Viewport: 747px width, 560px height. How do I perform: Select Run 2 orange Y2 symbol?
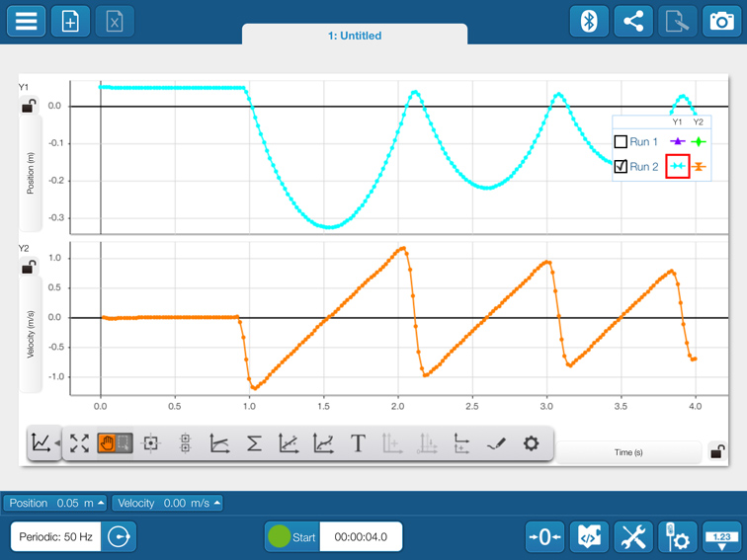click(699, 167)
